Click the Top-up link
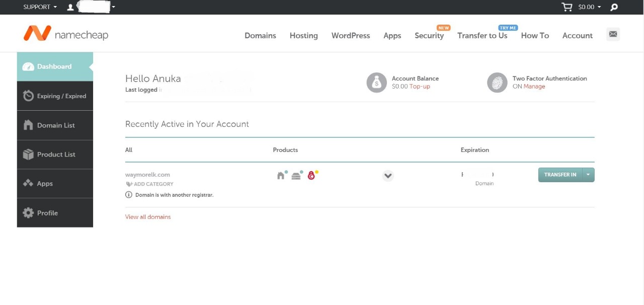The height and width of the screenshot is (305, 644). pos(420,87)
